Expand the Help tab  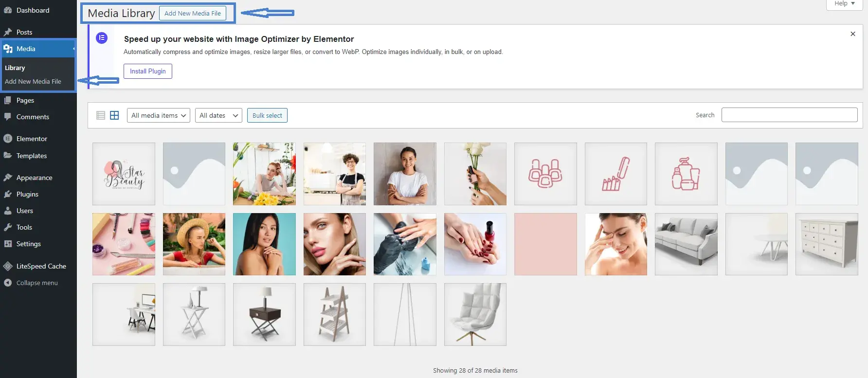pos(844,4)
